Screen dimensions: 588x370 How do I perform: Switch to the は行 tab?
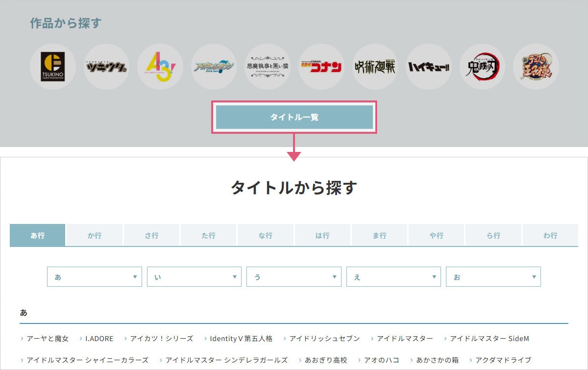tap(322, 235)
